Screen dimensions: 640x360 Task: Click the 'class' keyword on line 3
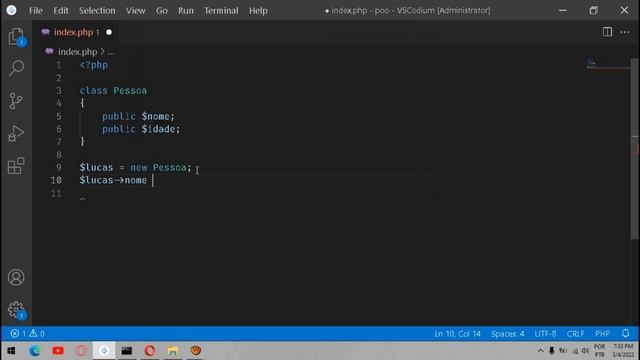tap(93, 90)
